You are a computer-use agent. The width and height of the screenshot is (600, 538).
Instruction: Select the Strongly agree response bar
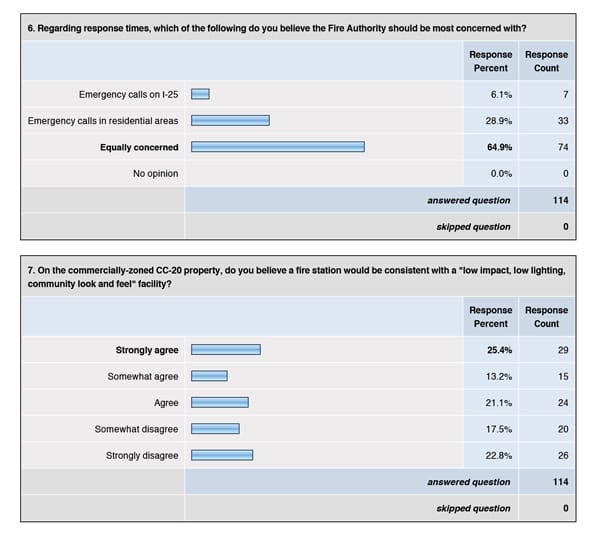pyautogui.click(x=225, y=350)
